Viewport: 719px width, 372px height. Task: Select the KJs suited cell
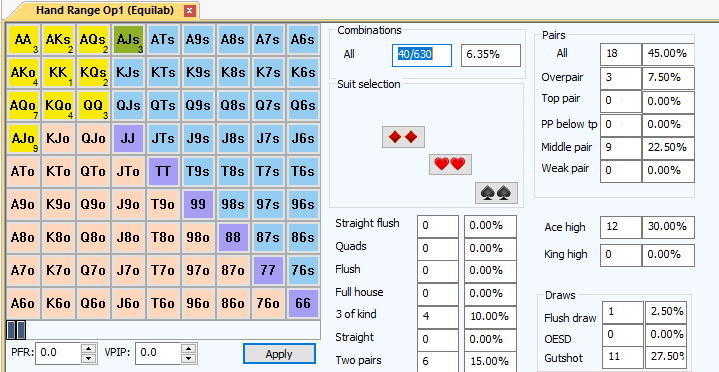tap(128, 72)
